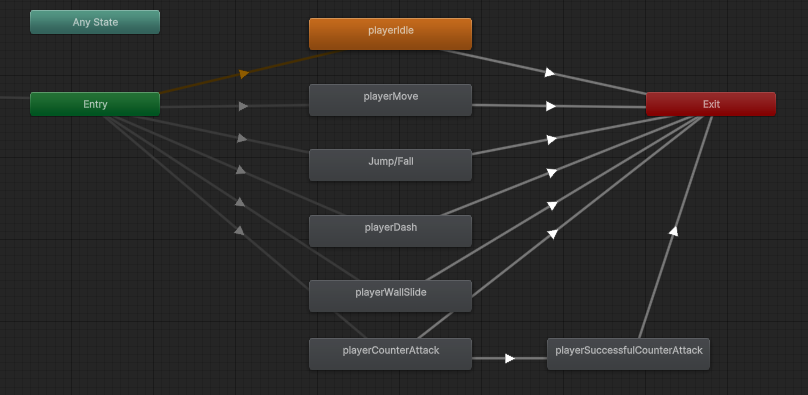Click transition arrow from playerIdle to Exit
This screenshot has width=808, height=395.
pyautogui.click(x=550, y=73)
